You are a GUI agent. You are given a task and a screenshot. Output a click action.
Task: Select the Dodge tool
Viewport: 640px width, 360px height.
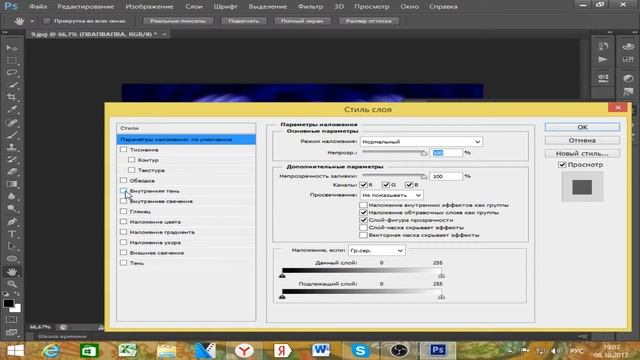[11, 209]
